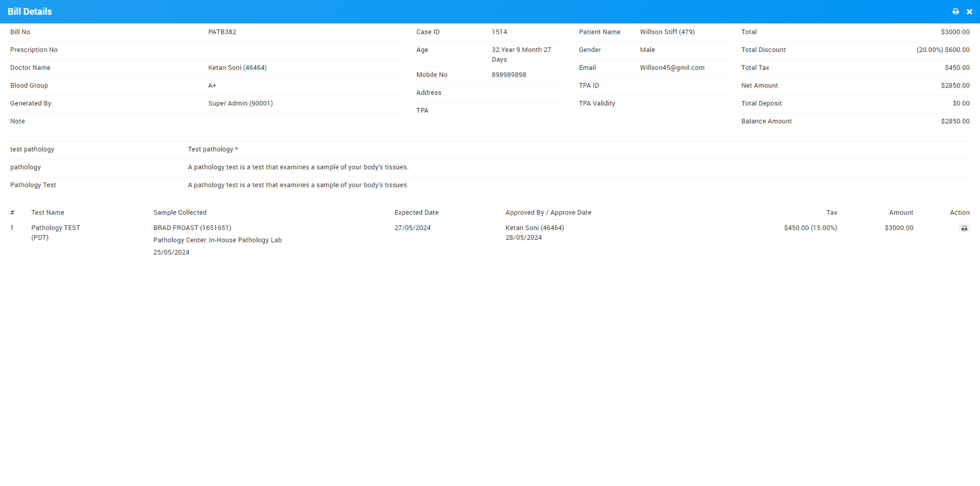Click Super Admin (90001) generated by value

240,103
